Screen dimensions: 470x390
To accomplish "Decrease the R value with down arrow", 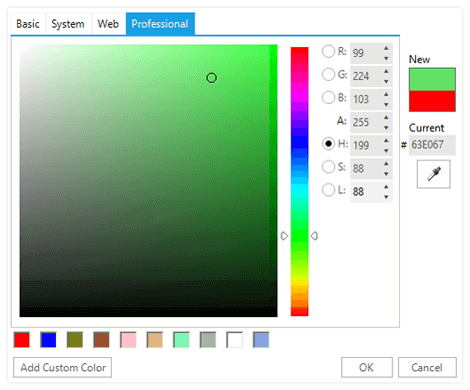I will 386,58.
